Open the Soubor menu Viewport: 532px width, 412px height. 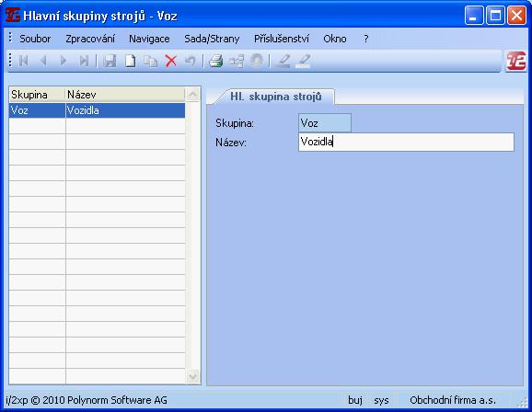[x=35, y=39]
